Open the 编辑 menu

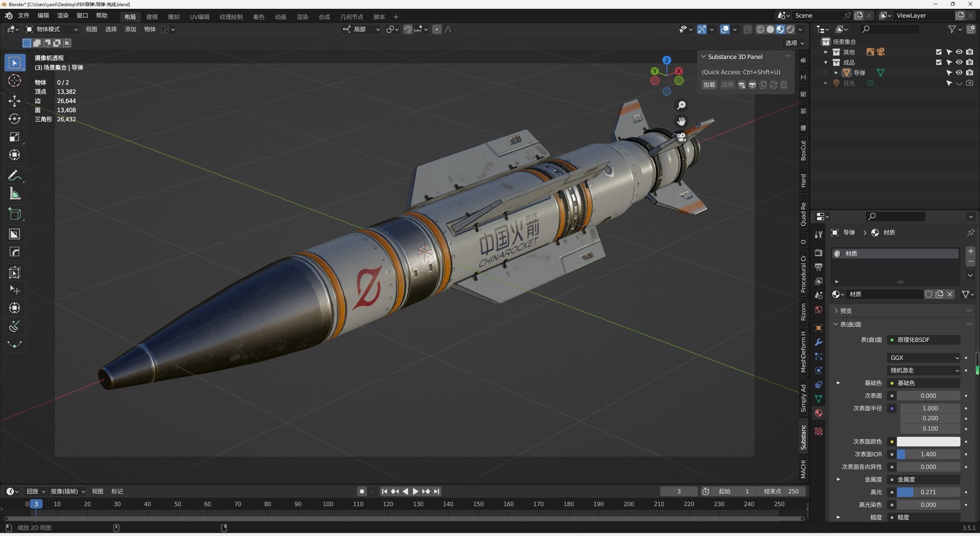43,16
